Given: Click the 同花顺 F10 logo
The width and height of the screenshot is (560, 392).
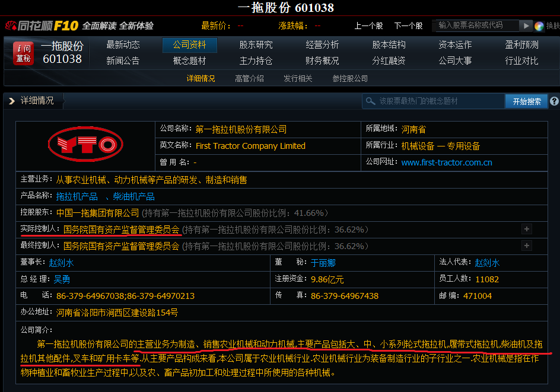Looking at the screenshot, I should [42, 26].
